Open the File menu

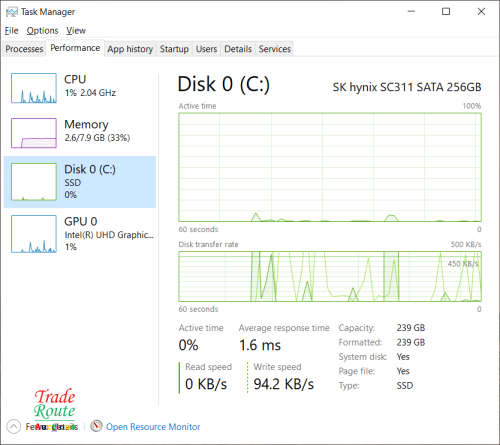pyautogui.click(x=11, y=31)
